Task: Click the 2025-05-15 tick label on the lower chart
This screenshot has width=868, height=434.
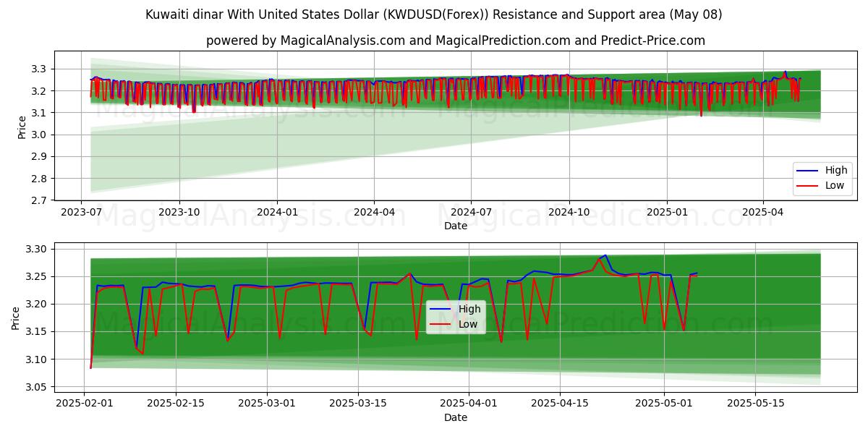Action: (756, 404)
